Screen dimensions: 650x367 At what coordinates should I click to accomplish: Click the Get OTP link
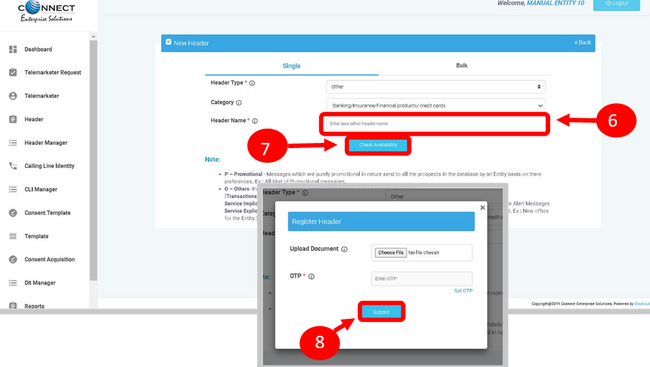pos(463,291)
